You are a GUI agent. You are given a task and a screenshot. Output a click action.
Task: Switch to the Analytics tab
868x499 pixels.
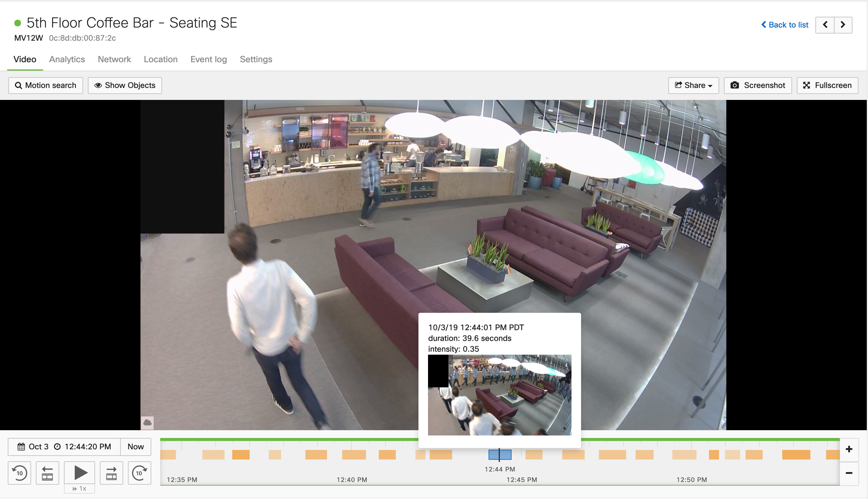click(x=66, y=59)
